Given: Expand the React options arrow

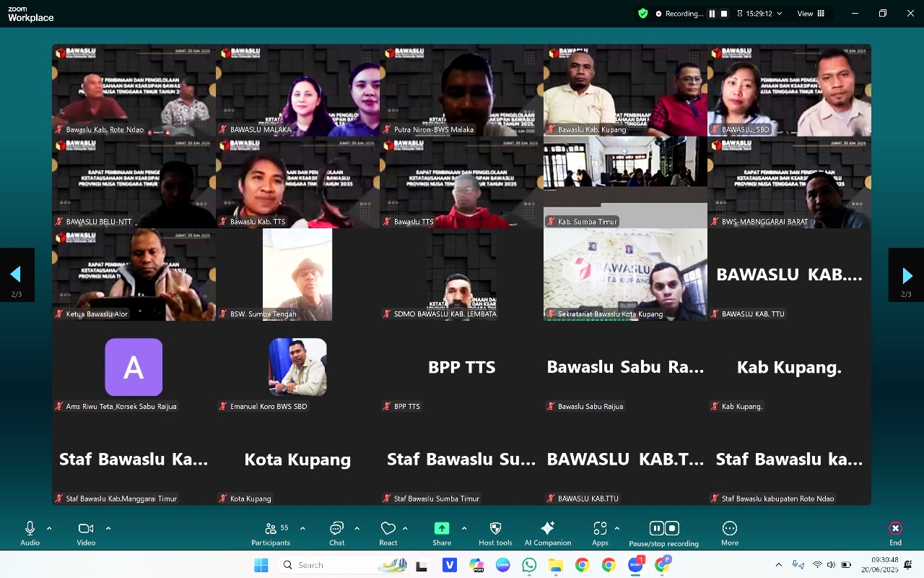Looking at the screenshot, I should (405, 528).
